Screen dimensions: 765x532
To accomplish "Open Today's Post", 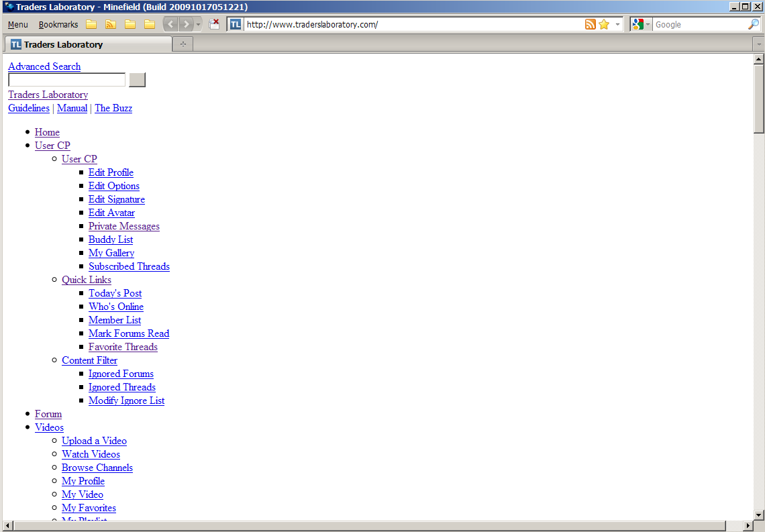I will tap(115, 293).
